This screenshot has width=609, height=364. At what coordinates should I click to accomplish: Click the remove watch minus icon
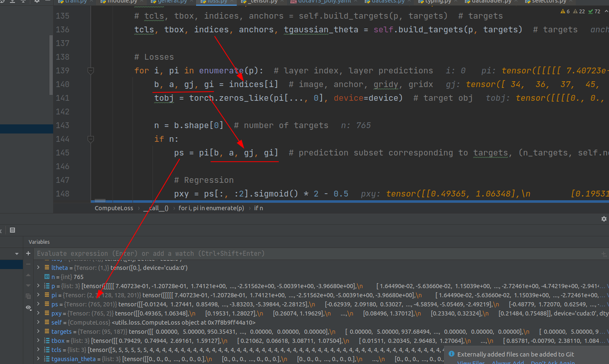click(28, 264)
